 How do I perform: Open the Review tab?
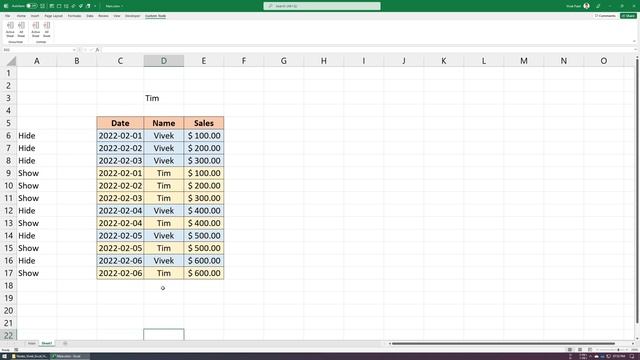[x=103, y=16]
